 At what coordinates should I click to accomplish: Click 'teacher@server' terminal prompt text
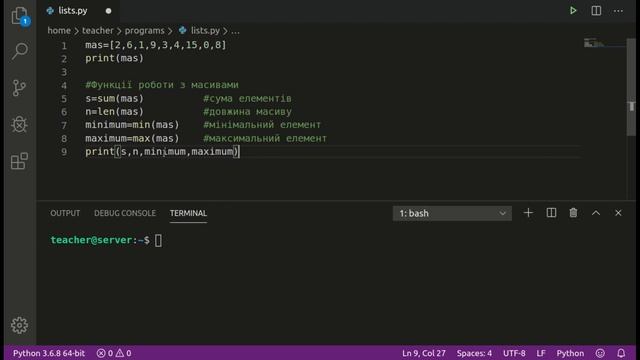[x=91, y=240]
